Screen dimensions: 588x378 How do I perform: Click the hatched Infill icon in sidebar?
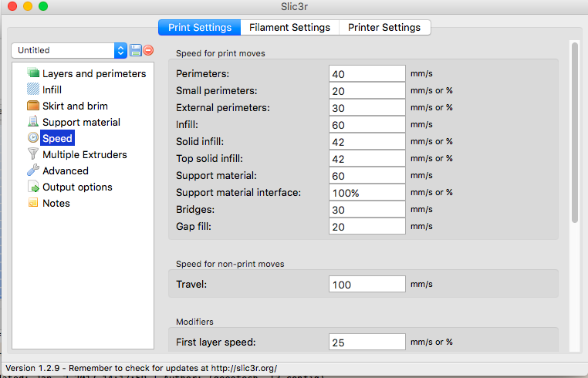click(x=33, y=89)
